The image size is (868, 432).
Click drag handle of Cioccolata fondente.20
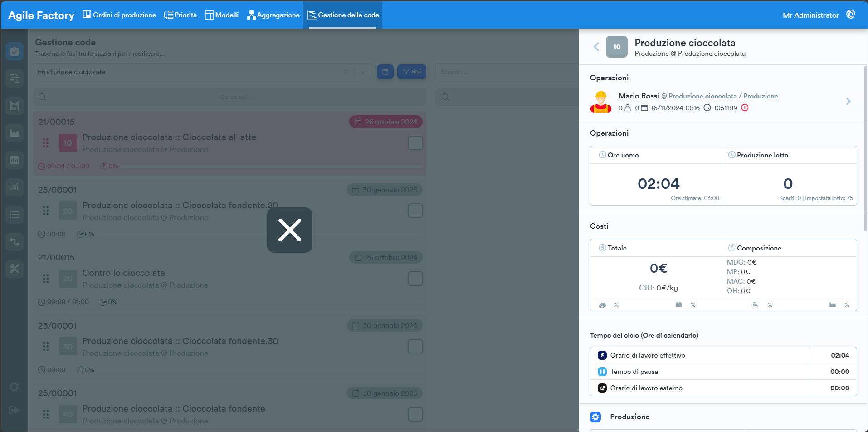46,211
